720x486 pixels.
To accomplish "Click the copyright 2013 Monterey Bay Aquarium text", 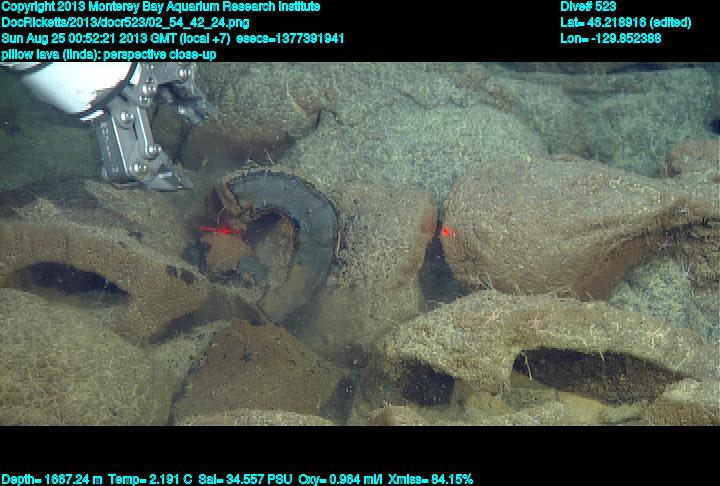I will [x=161, y=7].
